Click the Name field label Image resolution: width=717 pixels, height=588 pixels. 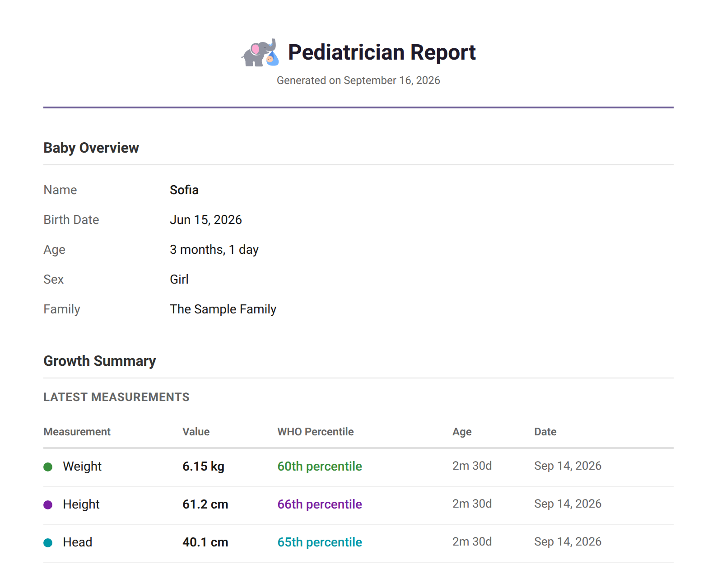(x=60, y=190)
